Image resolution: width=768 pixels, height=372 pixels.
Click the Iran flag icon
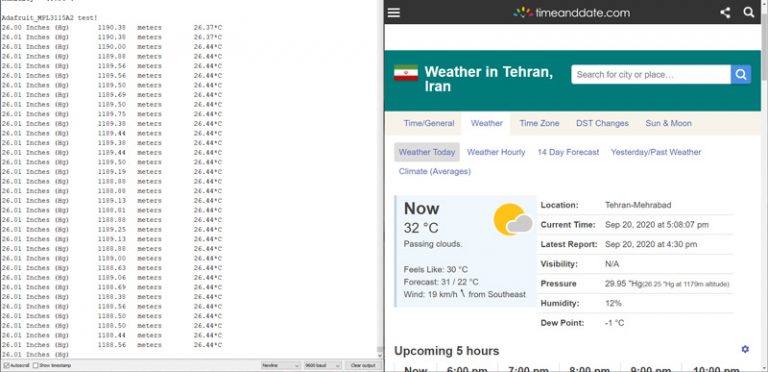click(406, 72)
